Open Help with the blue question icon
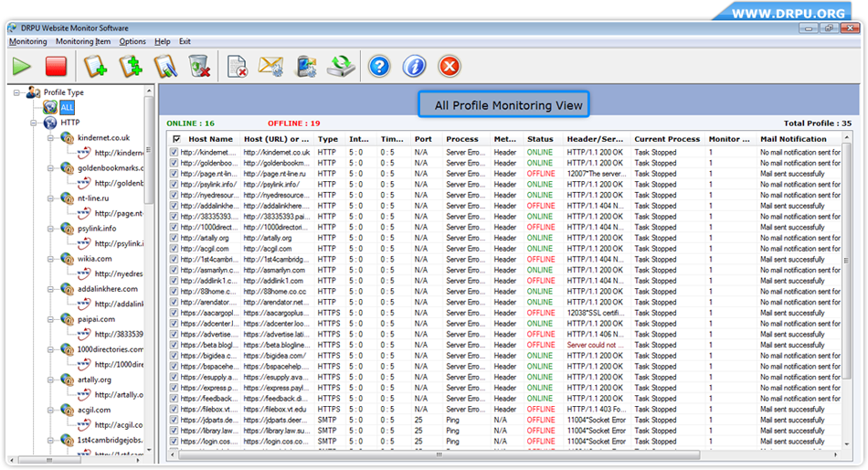Image resolution: width=868 pixels, height=470 pixels. coord(379,67)
